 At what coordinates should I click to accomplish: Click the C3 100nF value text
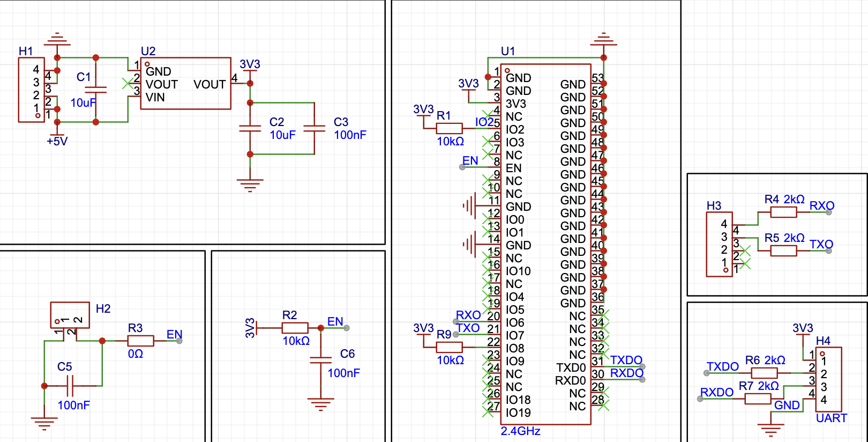tap(350, 135)
